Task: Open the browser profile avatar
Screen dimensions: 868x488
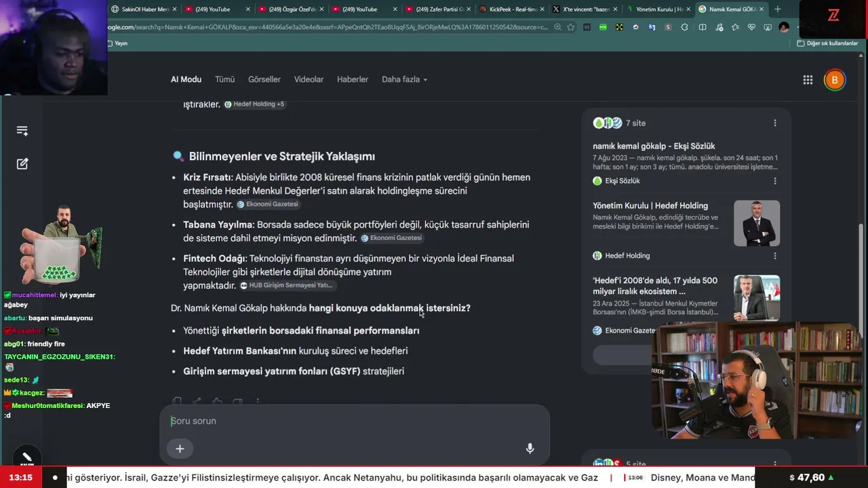Action: (x=785, y=27)
